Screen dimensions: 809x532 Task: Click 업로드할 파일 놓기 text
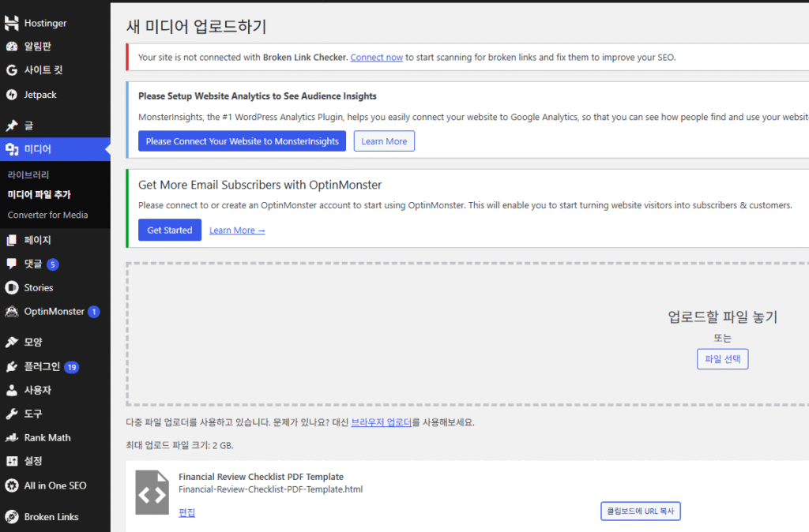coord(722,317)
